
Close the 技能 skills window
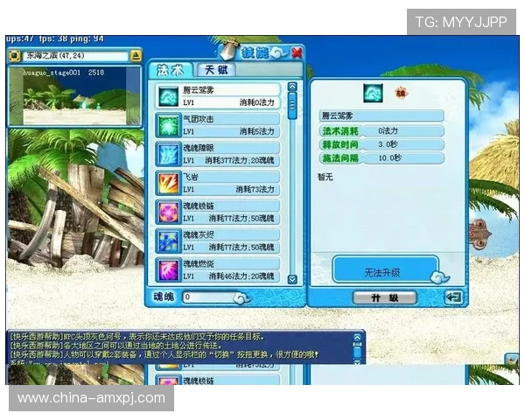pyautogui.click(x=297, y=52)
